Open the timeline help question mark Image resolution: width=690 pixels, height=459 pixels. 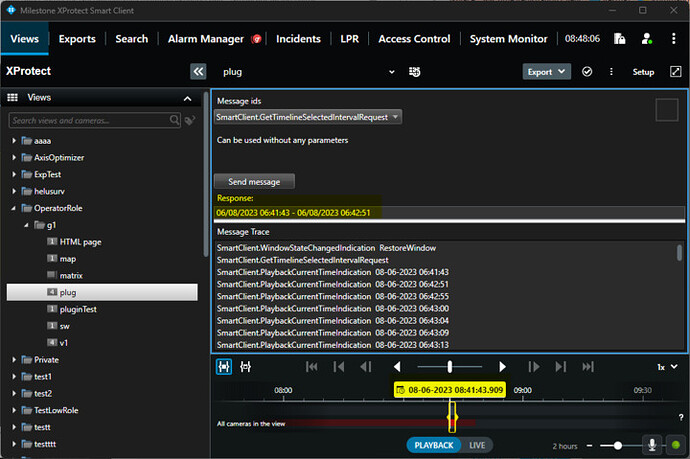(x=681, y=417)
